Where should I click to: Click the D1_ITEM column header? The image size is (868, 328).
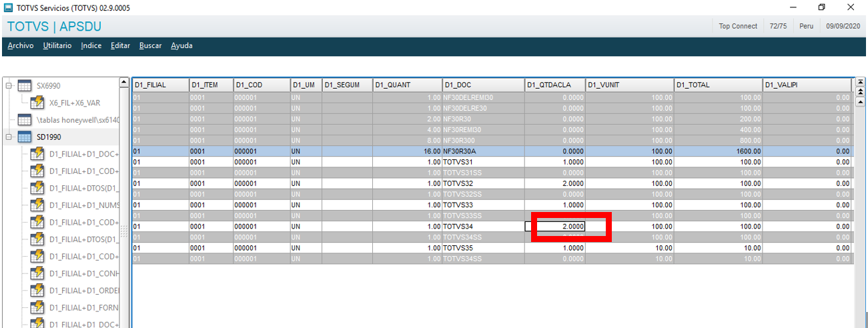211,85
